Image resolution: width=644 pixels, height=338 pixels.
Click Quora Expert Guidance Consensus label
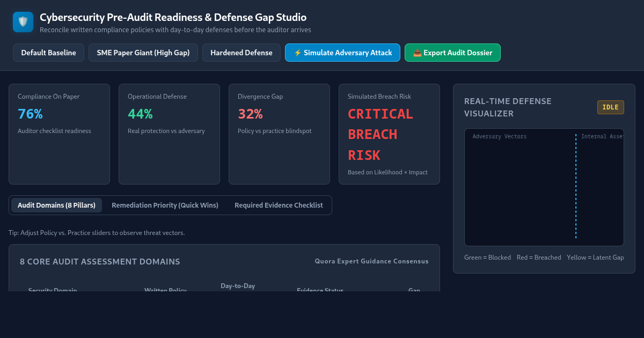(371, 261)
